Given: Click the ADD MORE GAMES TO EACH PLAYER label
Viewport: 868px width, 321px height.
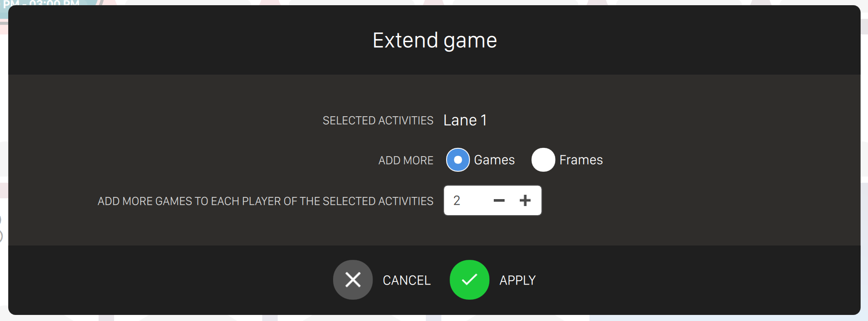Looking at the screenshot, I should [265, 201].
